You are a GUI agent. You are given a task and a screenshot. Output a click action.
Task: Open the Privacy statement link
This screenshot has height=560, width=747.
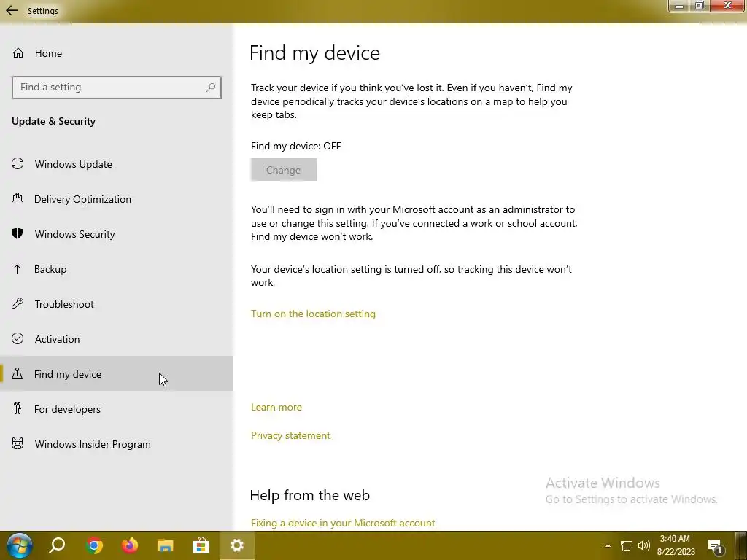tap(290, 435)
